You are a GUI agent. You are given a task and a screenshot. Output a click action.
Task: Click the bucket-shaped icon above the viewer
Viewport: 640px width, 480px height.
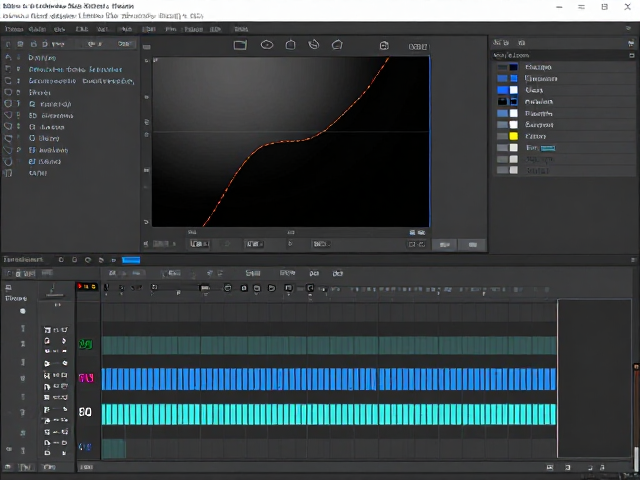(290, 44)
